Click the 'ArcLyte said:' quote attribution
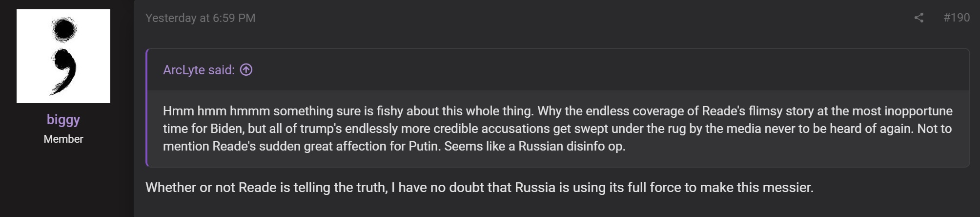The width and height of the screenshot is (980, 217). [x=199, y=70]
